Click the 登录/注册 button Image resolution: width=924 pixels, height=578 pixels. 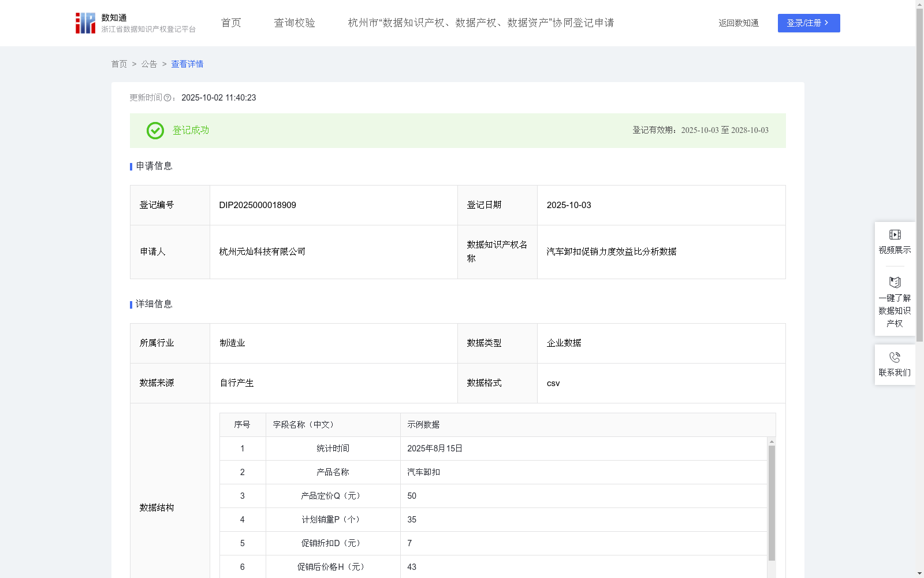click(808, 23)
